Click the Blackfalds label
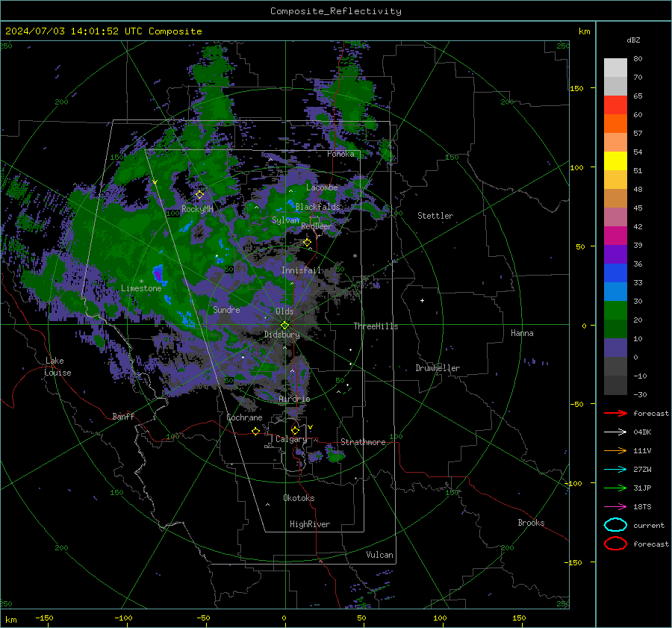Image resolution: width=672 pixels, height=628 pixels. [317, 207]
